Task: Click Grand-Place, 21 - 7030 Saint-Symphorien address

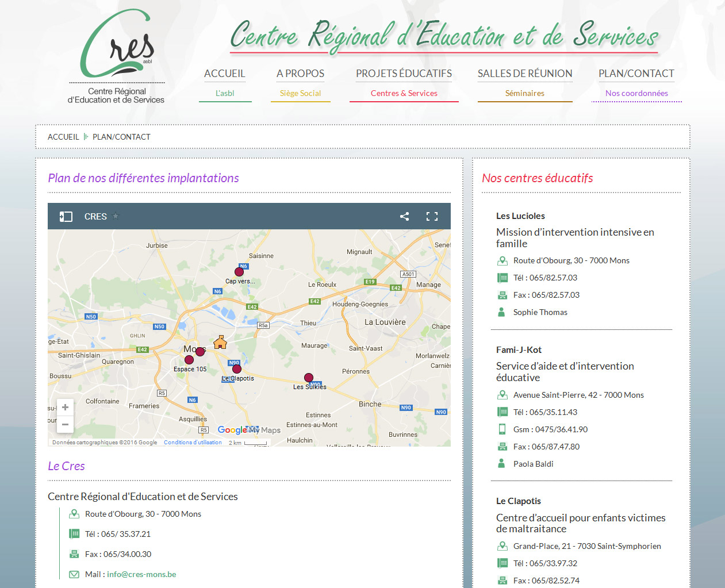Action: [x=587, y=546]
